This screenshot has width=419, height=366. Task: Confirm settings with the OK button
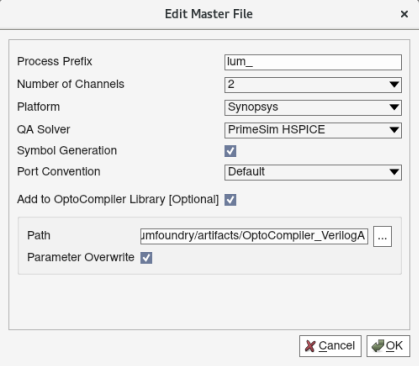(388, 346)
